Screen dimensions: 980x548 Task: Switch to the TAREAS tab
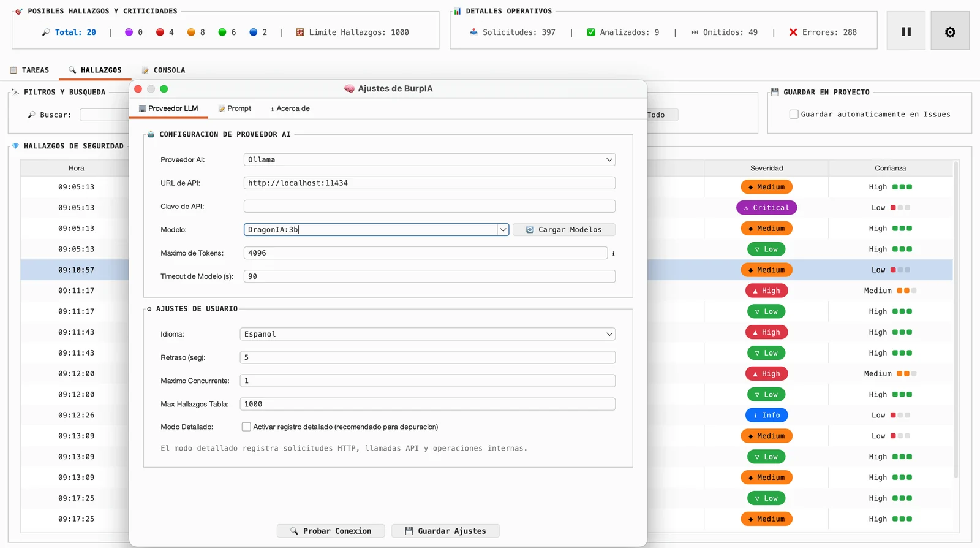coord(30,70)
